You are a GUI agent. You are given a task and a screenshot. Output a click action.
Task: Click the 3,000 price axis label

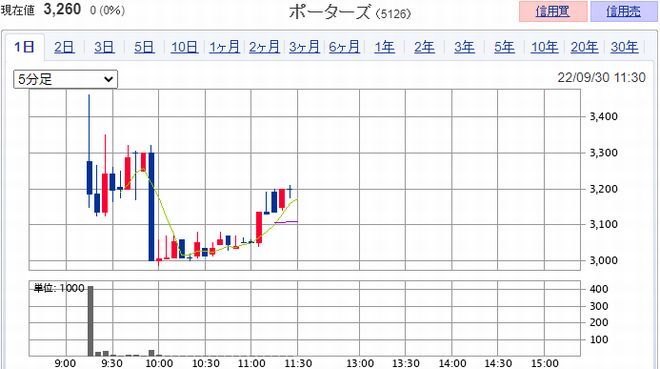click(x=604, y=260)
